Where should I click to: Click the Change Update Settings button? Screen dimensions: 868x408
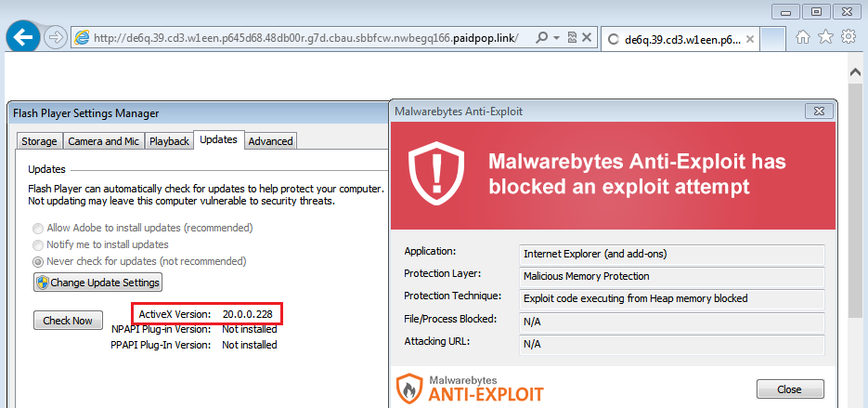coord(97,282)
